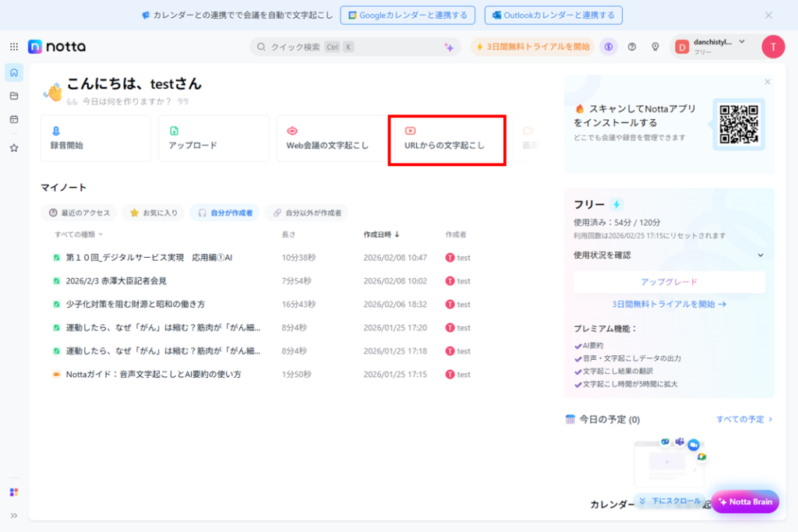Open the calendar icon in sidebar
The image size is (798, 532).
coord(14,119)
